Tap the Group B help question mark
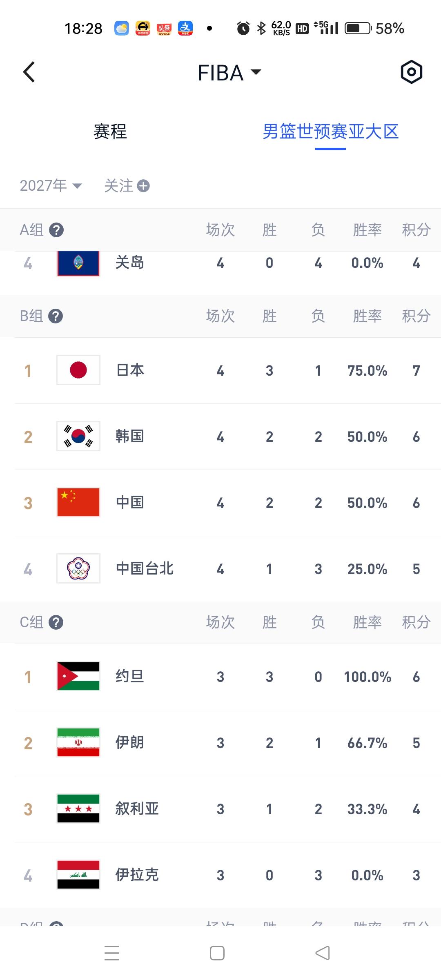Image resolution: width=441 pixels, height=980 pixels. pos(56,316)
